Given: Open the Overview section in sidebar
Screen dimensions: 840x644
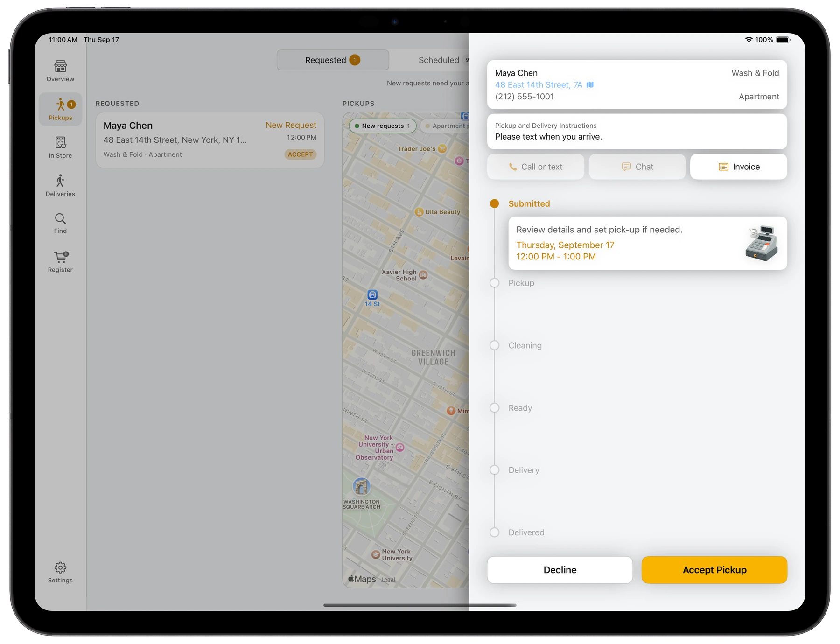Looking at the screenshot, I should (60, 71).
